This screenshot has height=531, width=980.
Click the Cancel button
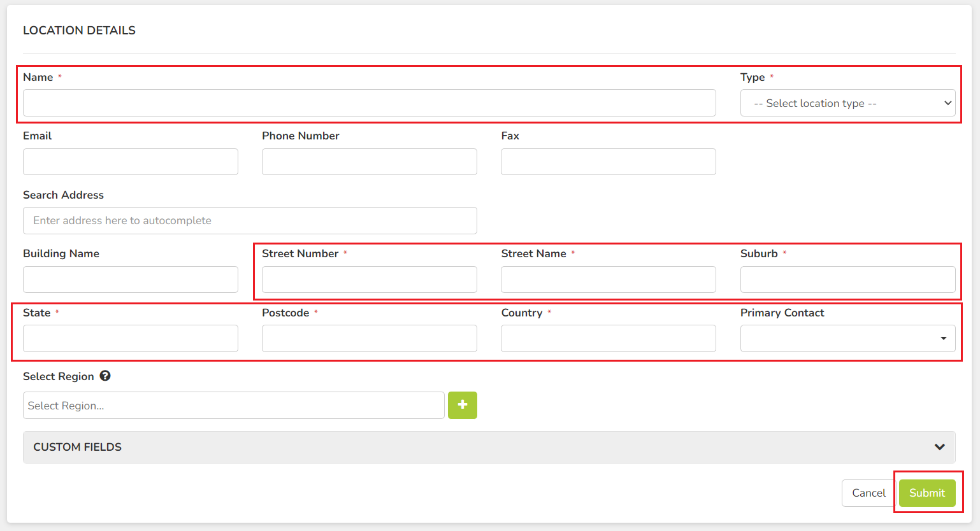pyautogui.click(x=868, y=493)
